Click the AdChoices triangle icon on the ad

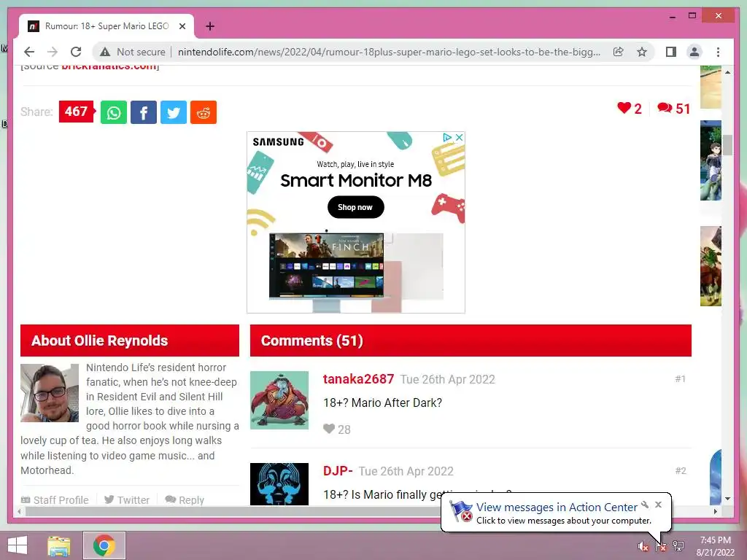click(447, 137)
